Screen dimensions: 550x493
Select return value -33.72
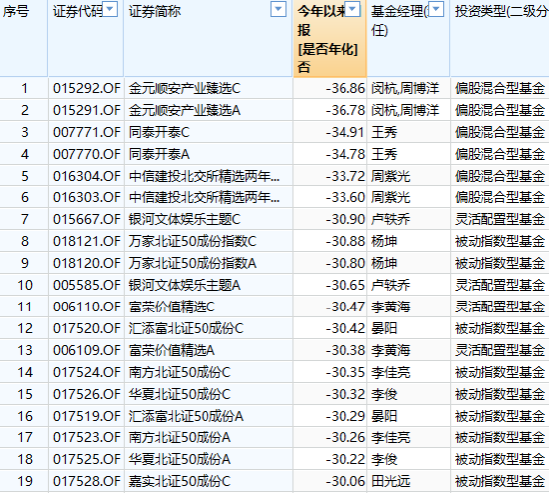[x=345, y=176]
